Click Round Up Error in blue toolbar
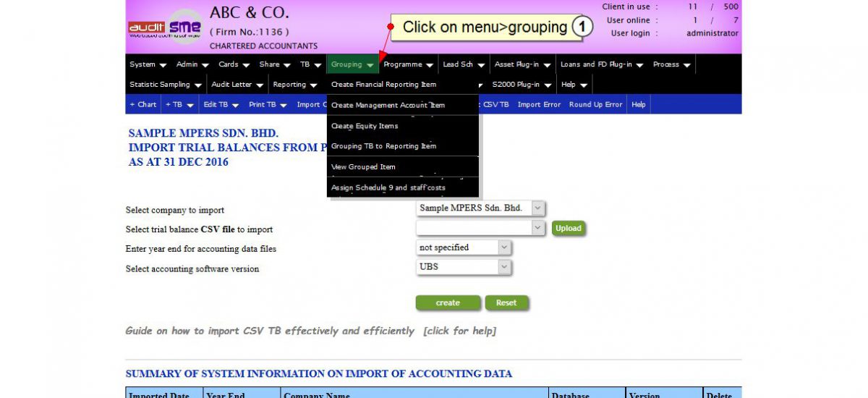868x398 pixels. pos(595,104)
